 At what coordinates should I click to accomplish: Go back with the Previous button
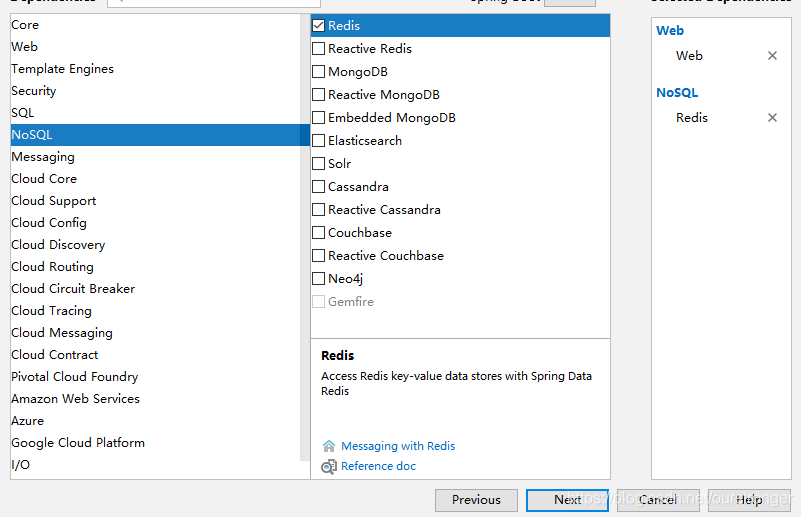pyautogui.click(x=476, y=500)
